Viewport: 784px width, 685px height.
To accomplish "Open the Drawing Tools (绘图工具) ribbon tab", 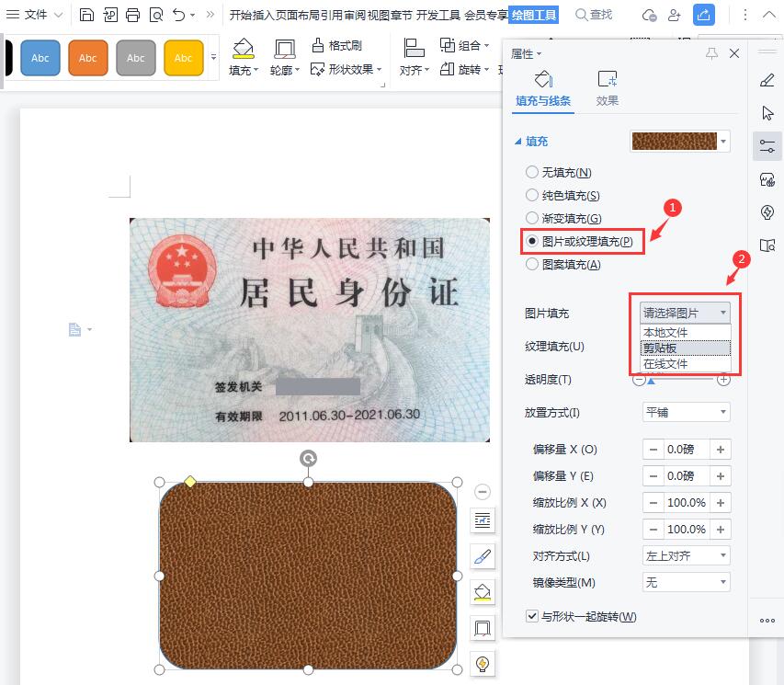I will click(533, 15).
